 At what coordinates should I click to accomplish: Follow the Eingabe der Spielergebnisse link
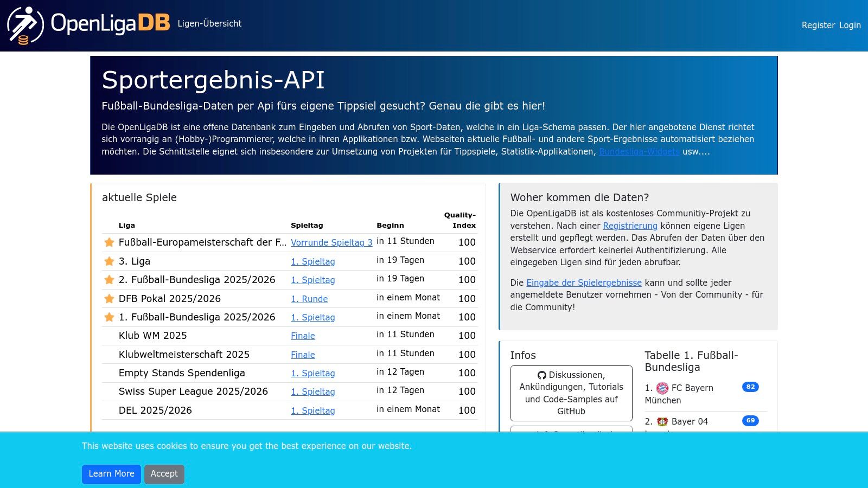point(584,283)
